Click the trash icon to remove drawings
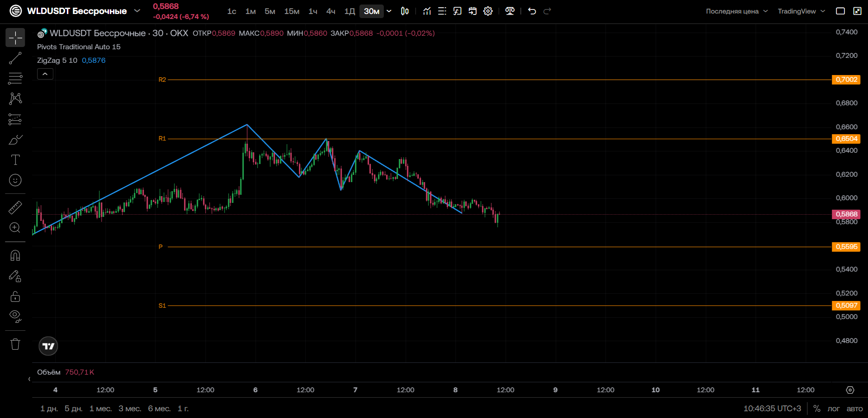 click(15, 344)
